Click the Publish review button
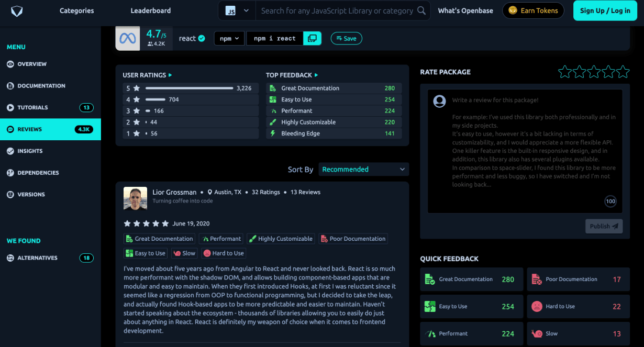 pyautogui.click(x=604, y=226)
